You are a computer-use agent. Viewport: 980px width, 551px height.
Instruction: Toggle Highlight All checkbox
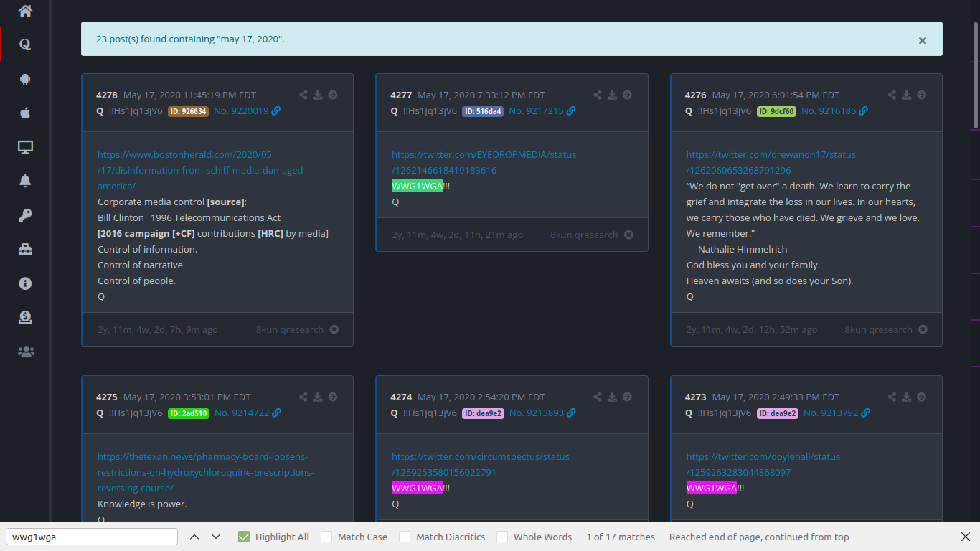[x=244, y=537]
